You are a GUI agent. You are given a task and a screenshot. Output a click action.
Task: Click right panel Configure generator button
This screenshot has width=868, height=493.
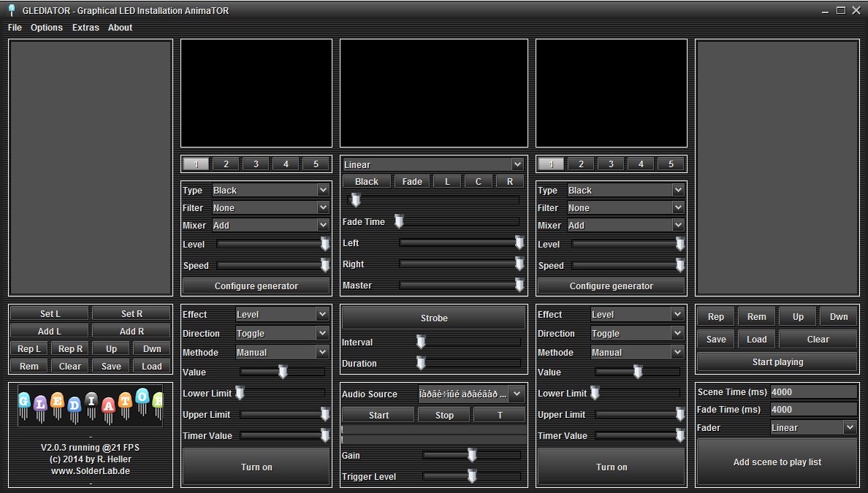[611, 286]
